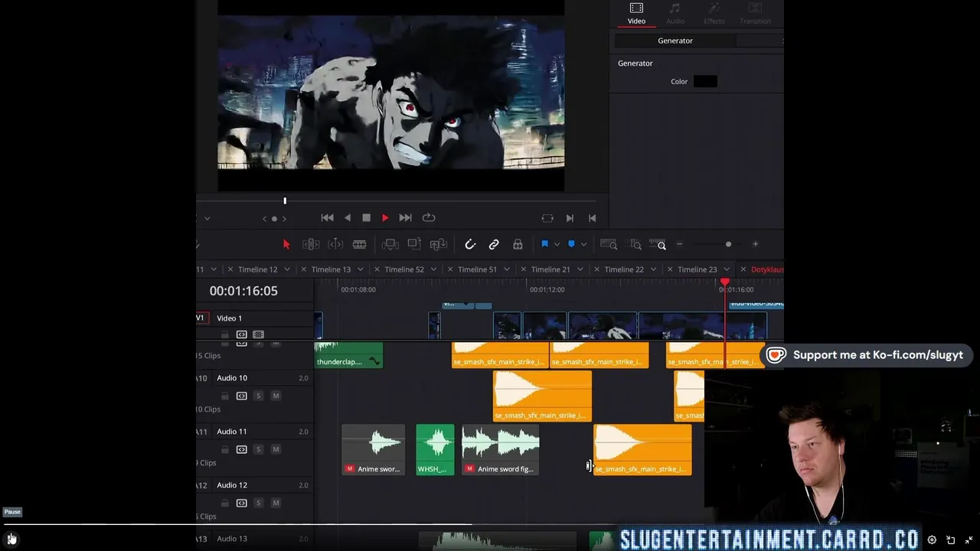980x551 pixels.
Task: Click the Full Extent Zoom icon
Action: (609, 244)
